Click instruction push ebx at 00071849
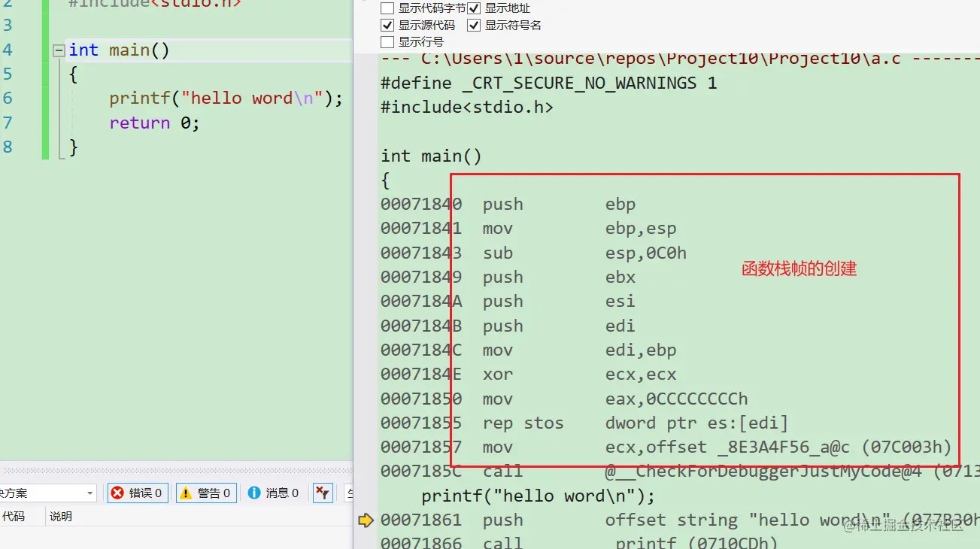The height and width of the screenshot is (549, 980). click(508, 277)
